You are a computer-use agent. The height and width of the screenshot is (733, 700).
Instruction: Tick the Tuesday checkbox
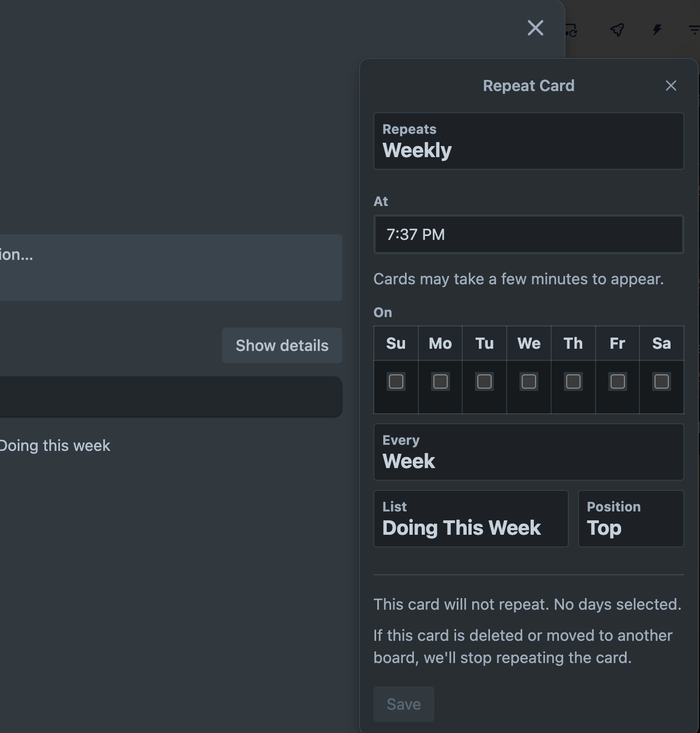pyautogui.click(x=484, y=381)
